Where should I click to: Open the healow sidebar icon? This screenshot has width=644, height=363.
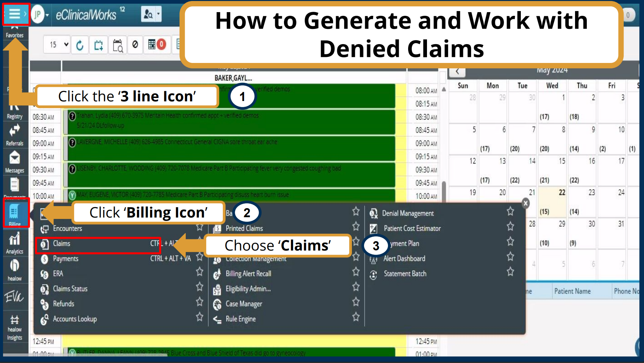pos(14,270)
